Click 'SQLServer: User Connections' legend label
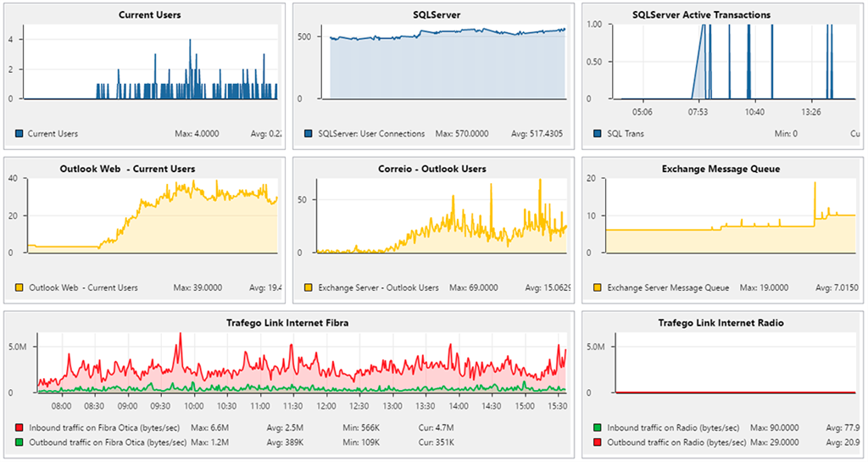868x462 pixels. pos(371,133)
